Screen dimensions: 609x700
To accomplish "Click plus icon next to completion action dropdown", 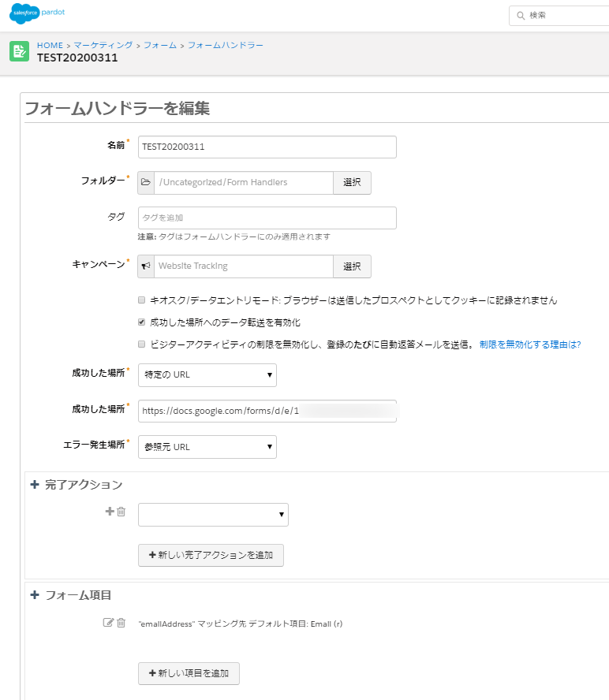I will coord(110,512).
